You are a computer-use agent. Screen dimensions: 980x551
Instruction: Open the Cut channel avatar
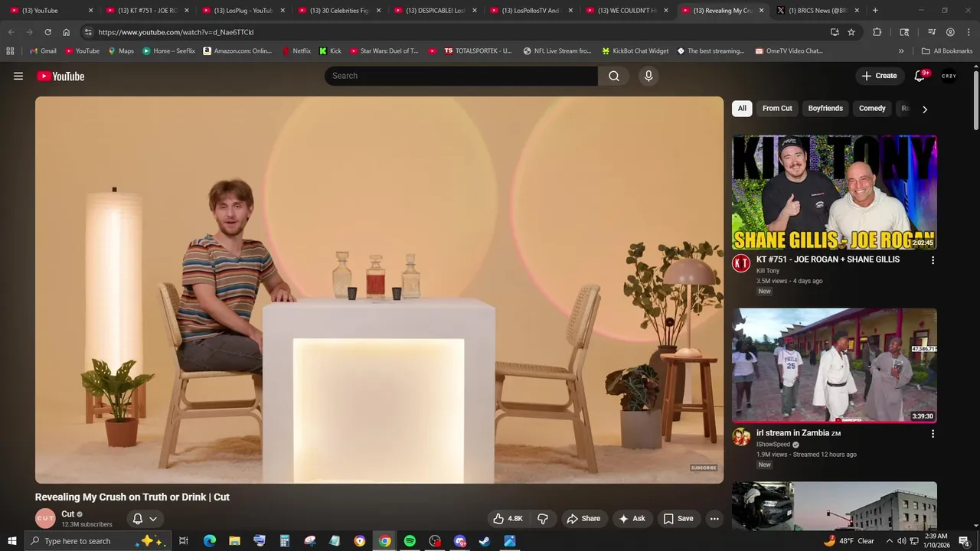(46, 518)
